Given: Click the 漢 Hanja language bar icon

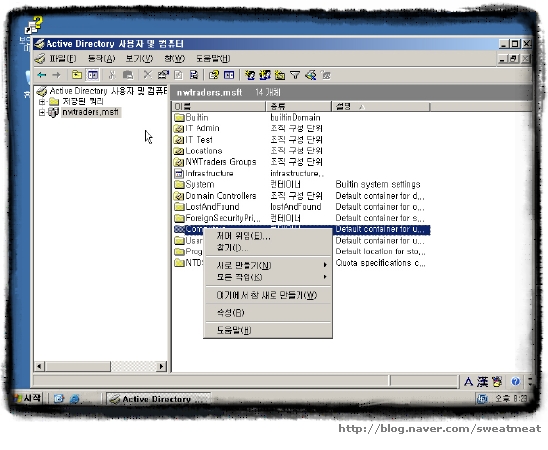Looking at the screenshot, I should (483, 382).
